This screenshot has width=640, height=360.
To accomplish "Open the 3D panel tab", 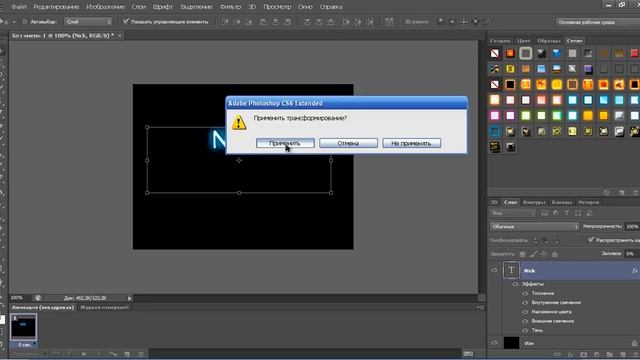I will click(x=494, y=202).
